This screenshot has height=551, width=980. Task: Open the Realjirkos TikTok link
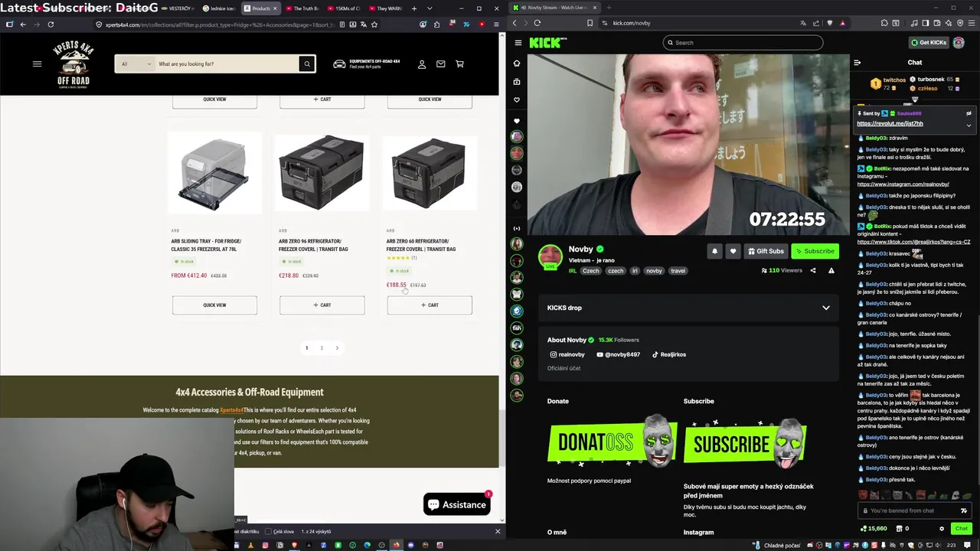tap(668, 354)
